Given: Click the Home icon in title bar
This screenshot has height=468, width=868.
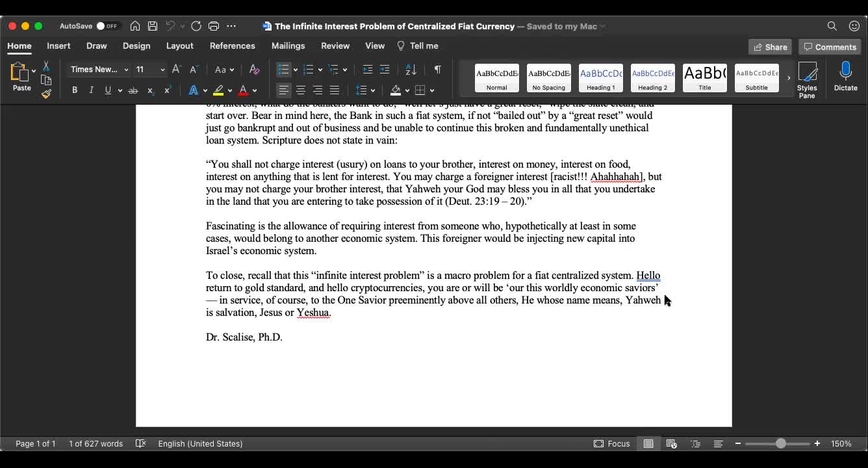Looking at the screenshot, I should tap(135, 26).
